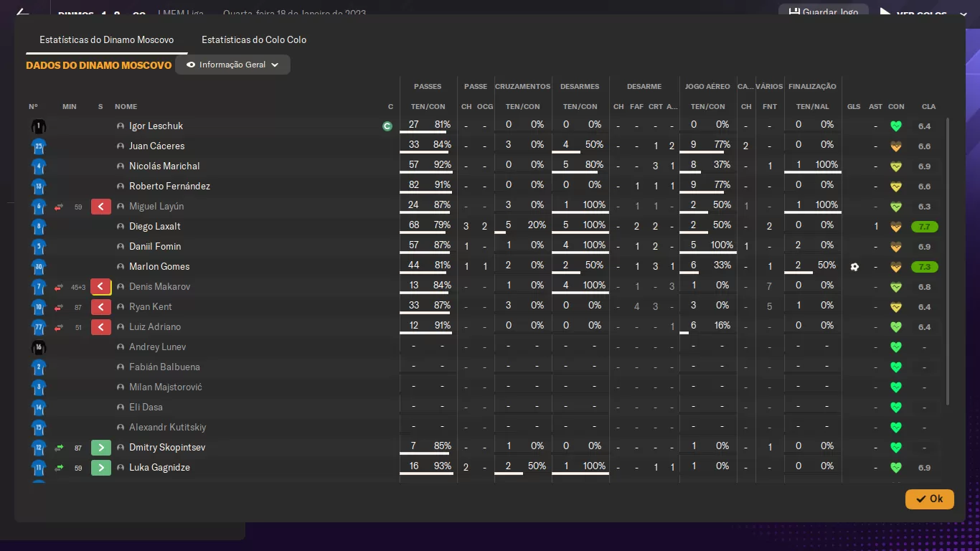Open player profile of Marlon Gomes
The image size is (980, 551).
[x=159, y=267]
